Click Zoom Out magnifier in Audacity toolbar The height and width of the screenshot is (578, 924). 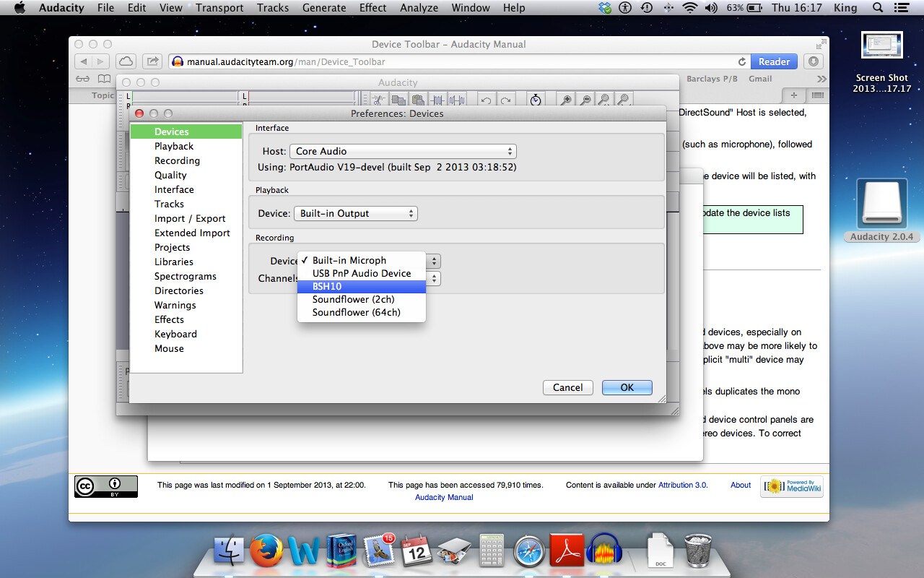pyautogui.click(x=585, y=100)
